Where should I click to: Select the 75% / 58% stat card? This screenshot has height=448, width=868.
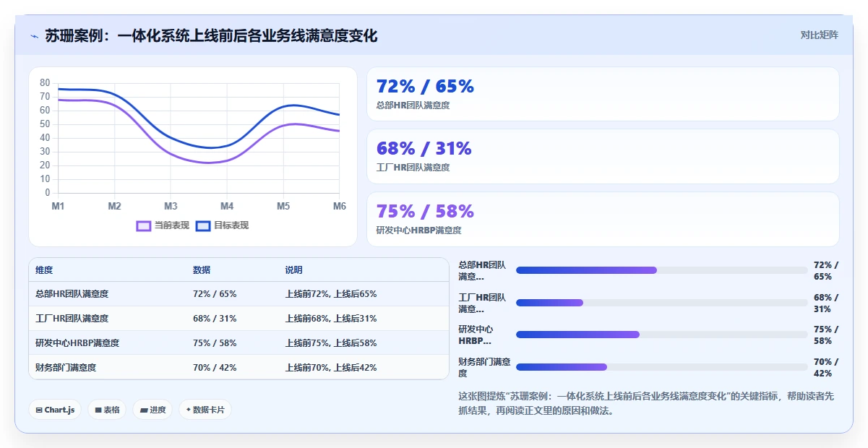coord(603,219)
